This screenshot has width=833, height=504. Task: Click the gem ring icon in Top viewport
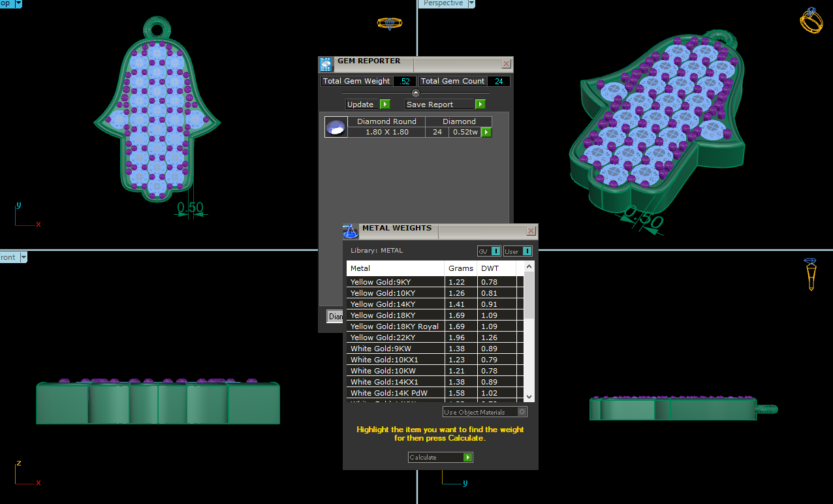(x=390, y=24)
